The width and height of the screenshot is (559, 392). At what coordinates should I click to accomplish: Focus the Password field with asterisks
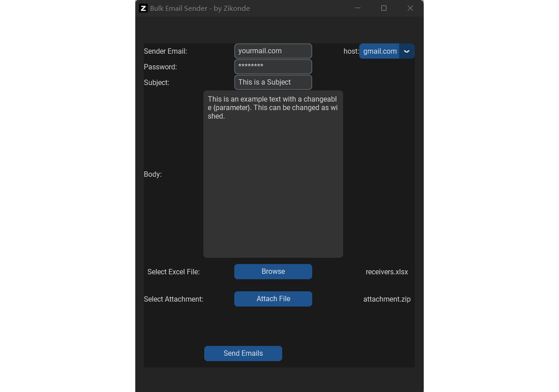[x=273, y=66]
